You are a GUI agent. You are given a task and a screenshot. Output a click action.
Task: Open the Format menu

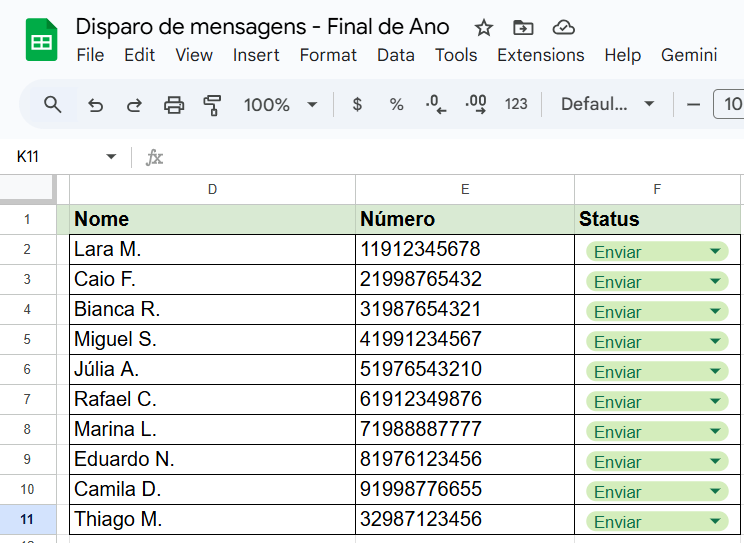pyautogui.click(x=328, y=55)
